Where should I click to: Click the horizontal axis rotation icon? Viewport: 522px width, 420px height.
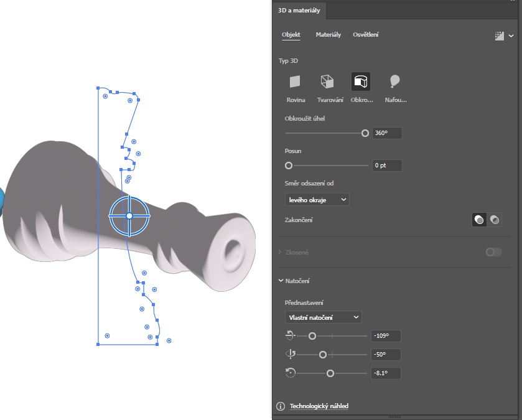289,335
